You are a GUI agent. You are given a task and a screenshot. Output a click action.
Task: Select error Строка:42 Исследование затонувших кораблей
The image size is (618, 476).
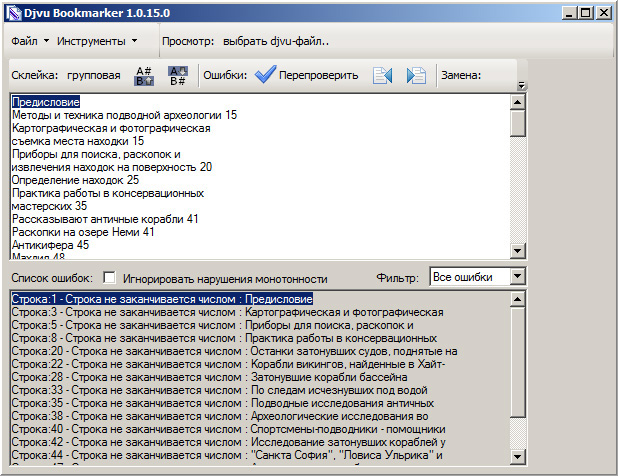229,442
